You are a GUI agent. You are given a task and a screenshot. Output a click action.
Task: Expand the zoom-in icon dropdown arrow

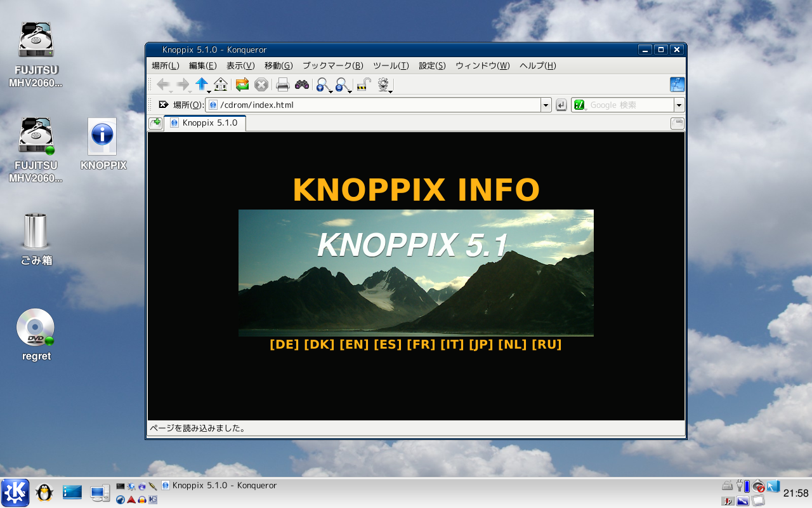coord(331,92)
